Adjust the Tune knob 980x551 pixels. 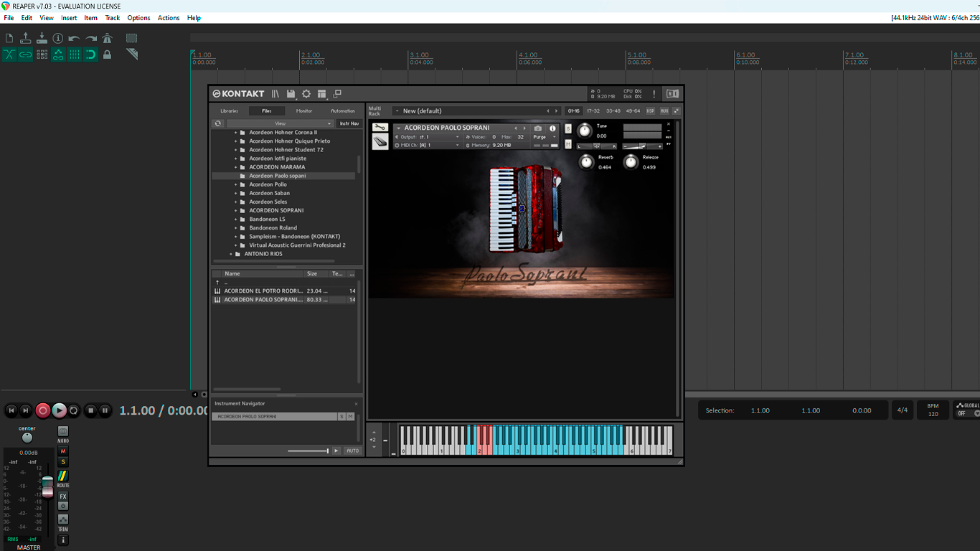585,131
